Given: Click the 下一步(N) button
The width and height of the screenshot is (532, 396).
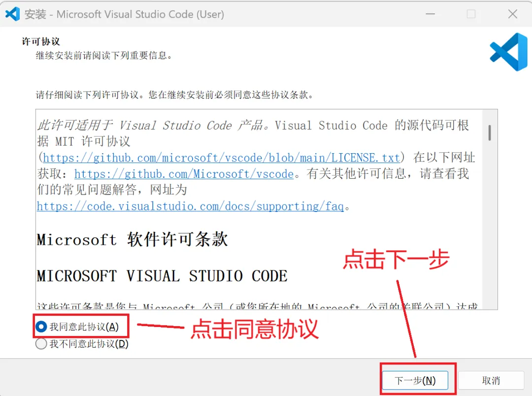Looking at the screenshot, I should (415, 380).
